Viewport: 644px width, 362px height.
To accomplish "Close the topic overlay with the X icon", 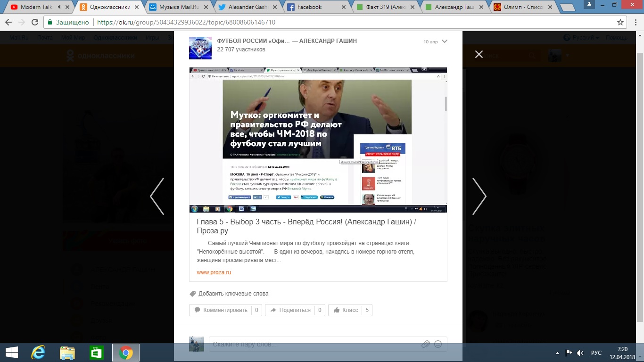I will (x=479, y=54).
